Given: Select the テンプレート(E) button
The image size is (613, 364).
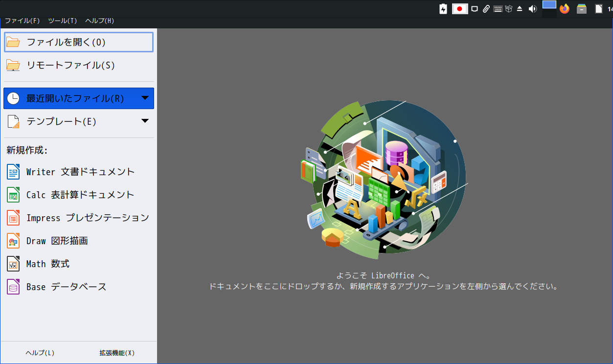Looking at the screenshot, I should pos(79,121).
